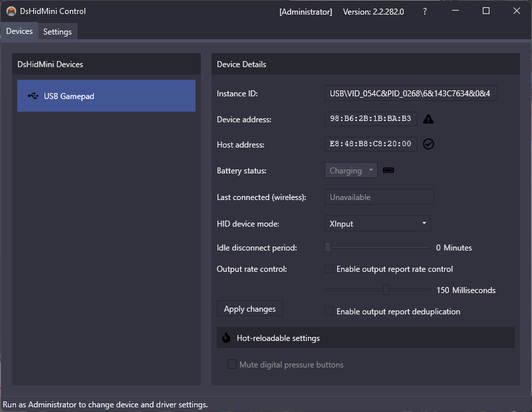This screenshot has width=532, height=412.
Task: Toggle Mute digital pressure buttons checkbox
Action: pyautogui.click(x=231, y=365)
